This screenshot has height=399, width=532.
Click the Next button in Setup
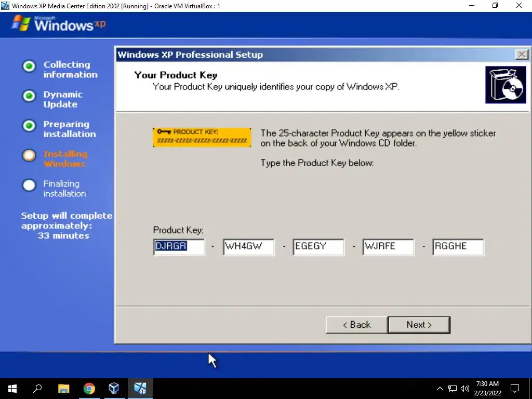419,325
